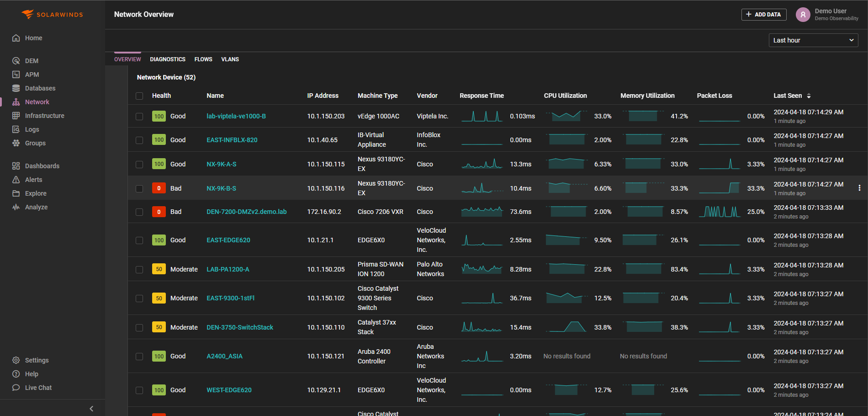The height and width of the screenshot is (416, 868).
Task: Click the red health badge for DEN-7200-DMZv2.demo.lab
Action: [159, 212]
